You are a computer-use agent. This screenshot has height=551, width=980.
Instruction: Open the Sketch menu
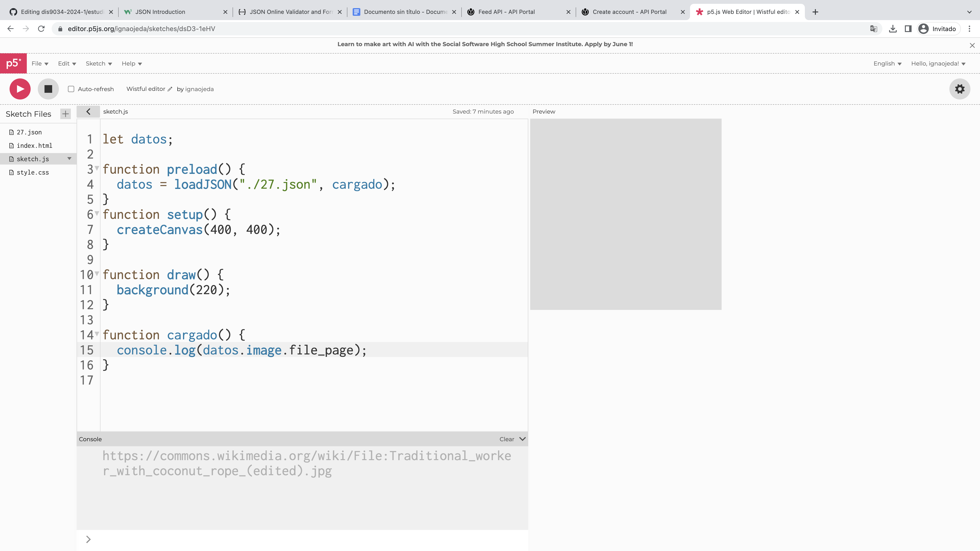coord(99,64)
